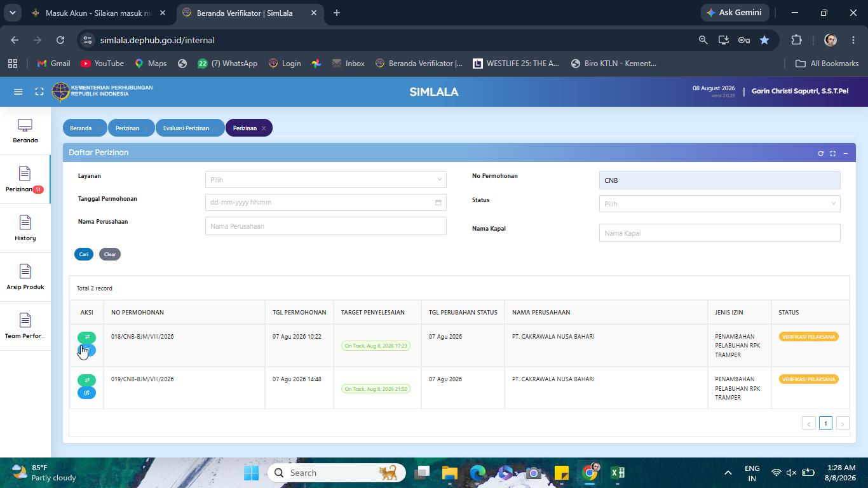This screenshot has height=488, width=868.
Task: Toggle fullscreen icon beside the ministry logo
Action: tap(39, 91)
